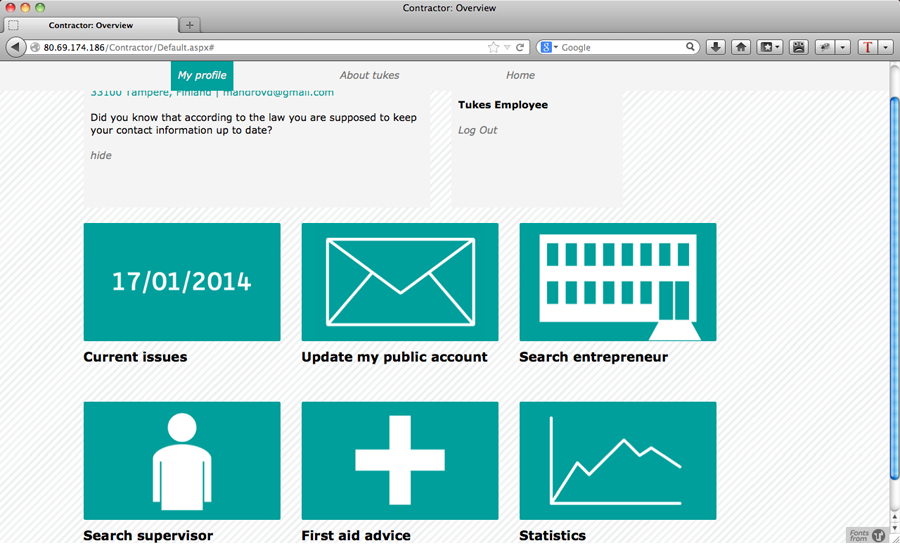
Task: Click the browser Home icon
Action: (x=741, y=47)
